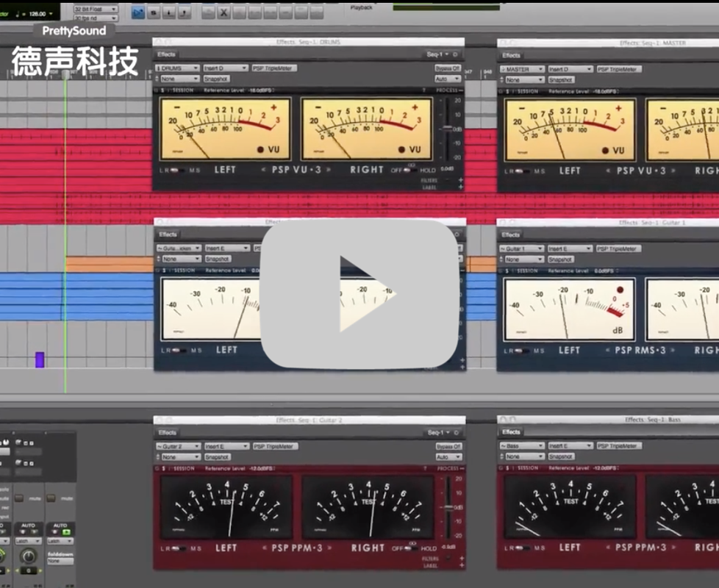Screen dimensions: 719x588
Task: Open Latch dropdown above the foldown field
Action: pos(60,541)
